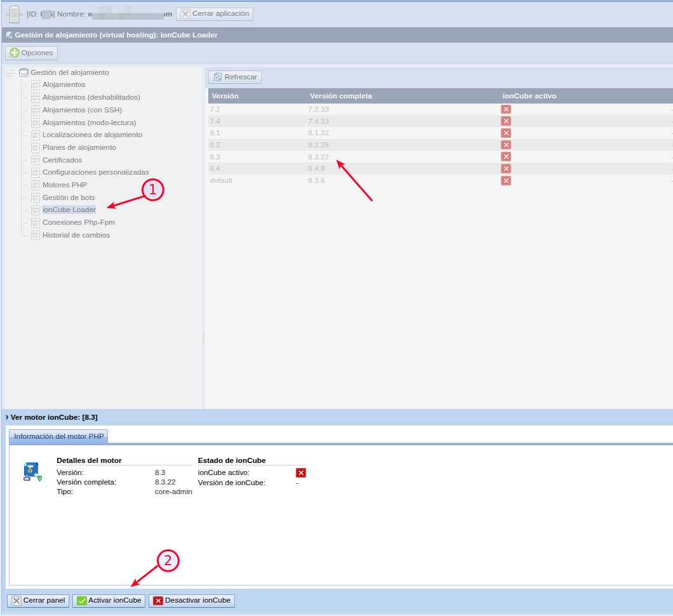Image resolution: width=673 pixels, height=616 pixels.
Task: Click the Refrescar refresh icon
Action: (217, 77)
